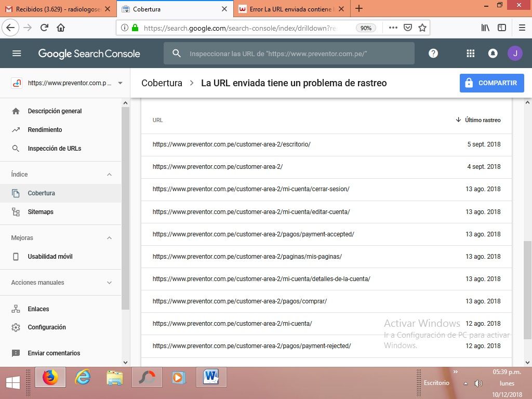Launch Internet Explorer from taskbar
532x399 pixels.
point(83,377)
